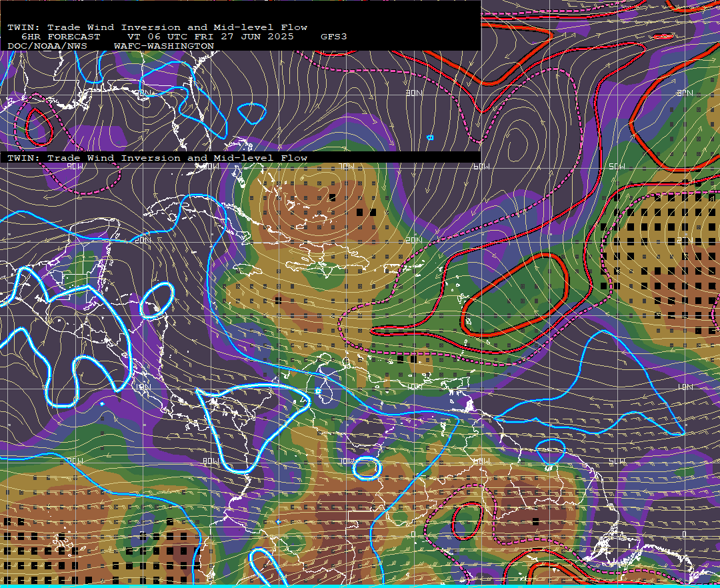Image resolution: width=720 pixels, height=588 pixels.
Task: Click the "6HR FORECAST" header text
Action: click(x=61, y=37)
